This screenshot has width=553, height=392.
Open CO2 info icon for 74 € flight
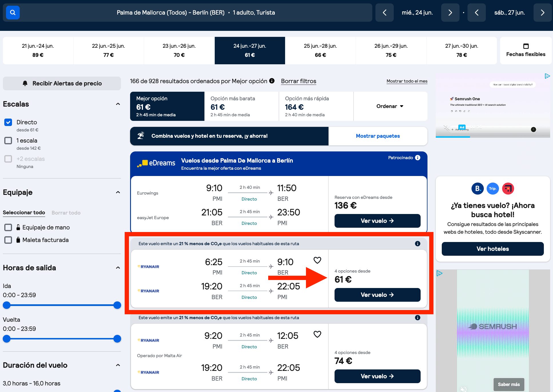(x=418, y=318)
